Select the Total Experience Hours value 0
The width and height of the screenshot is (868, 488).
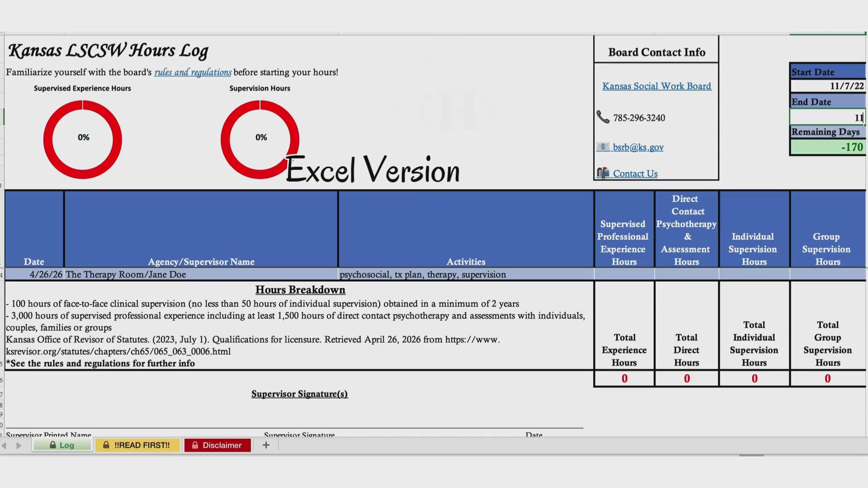tap(624, 379)
